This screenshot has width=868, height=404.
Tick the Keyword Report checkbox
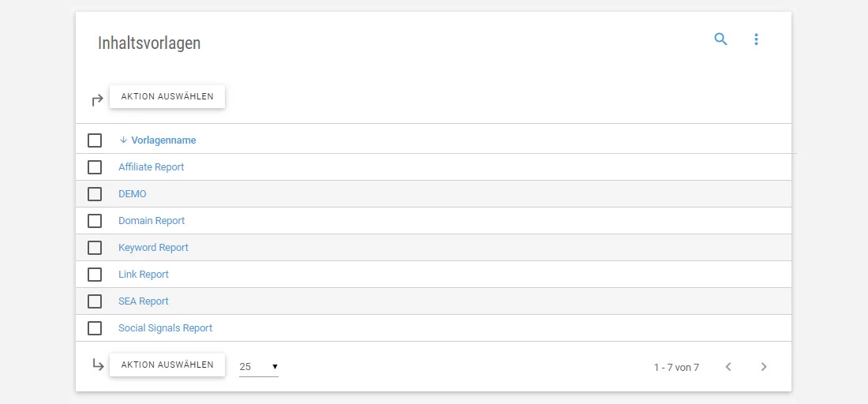pos(95,248)
